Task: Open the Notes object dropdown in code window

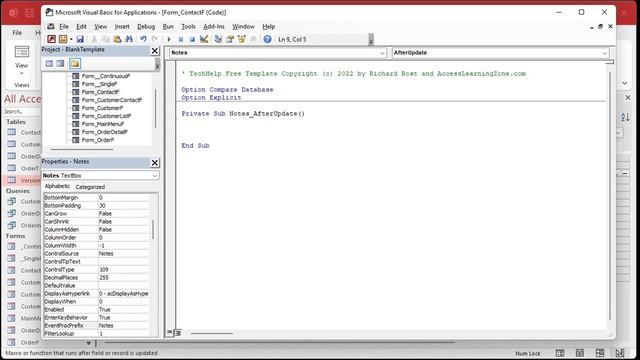Action: pos(382,53)
